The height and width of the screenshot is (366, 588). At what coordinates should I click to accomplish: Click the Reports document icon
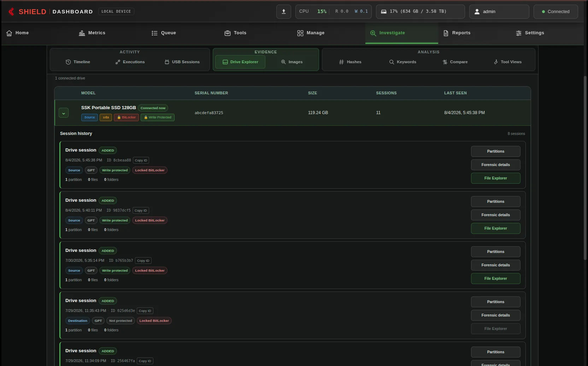click(x=446, y=33)
